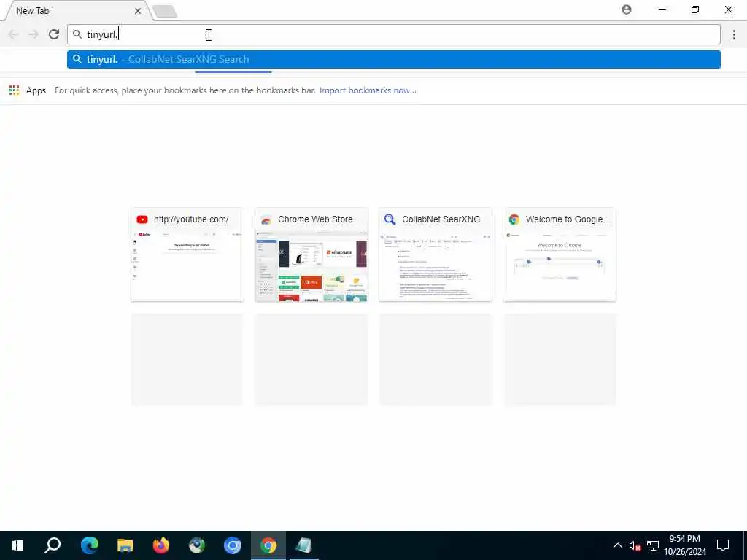Image resolution: width=747 pixels, height=560 pixels.
Task: Switch to Google Chrome in the taskbar
Action: [268, 545]
